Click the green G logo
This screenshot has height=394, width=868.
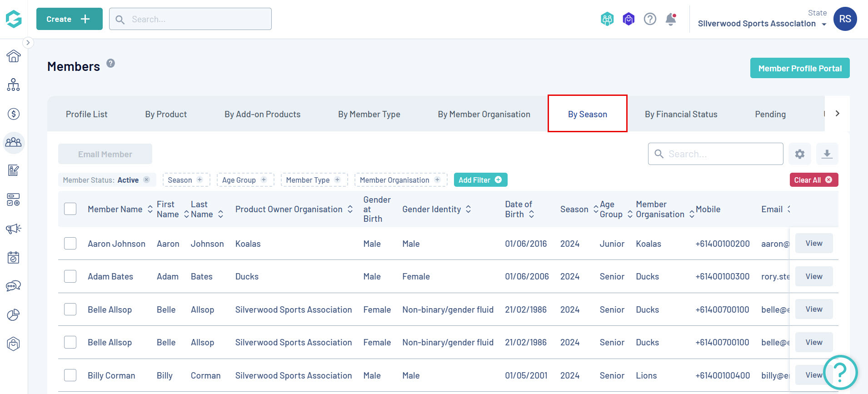(x=14, y=19)
